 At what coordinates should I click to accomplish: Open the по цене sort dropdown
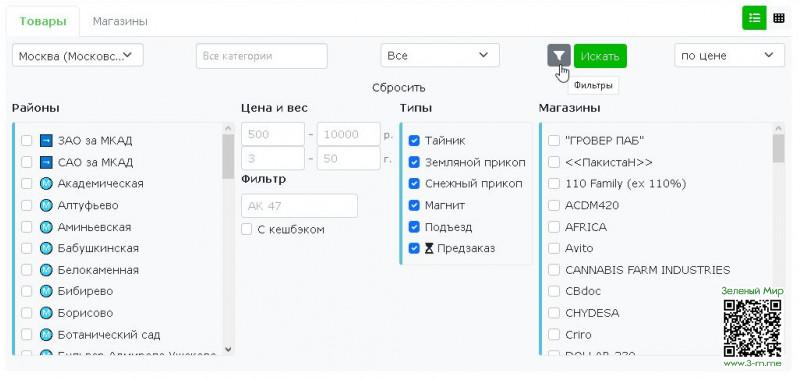[x=729, y=55]
